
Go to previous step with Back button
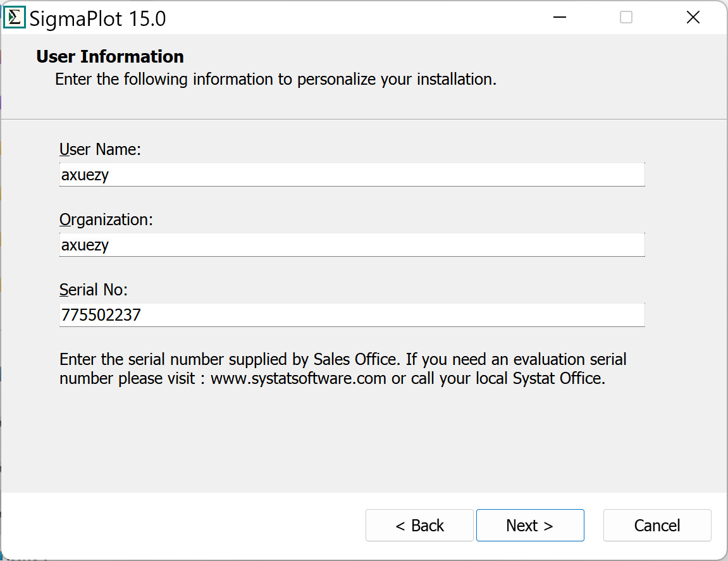point(419,526)
